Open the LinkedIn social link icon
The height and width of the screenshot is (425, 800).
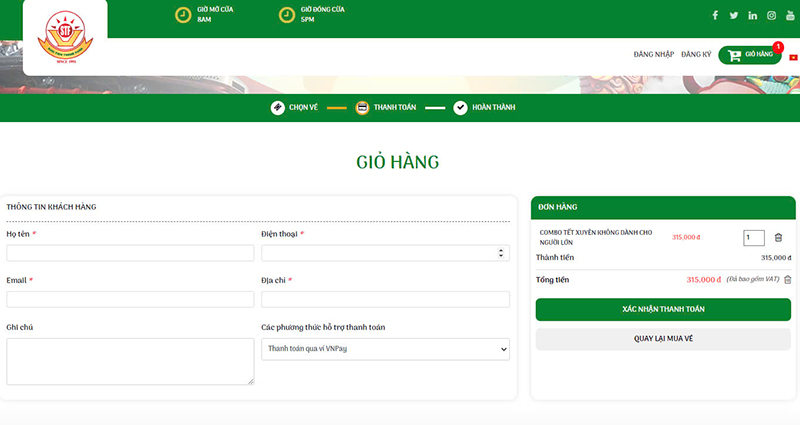coord(752,15)
